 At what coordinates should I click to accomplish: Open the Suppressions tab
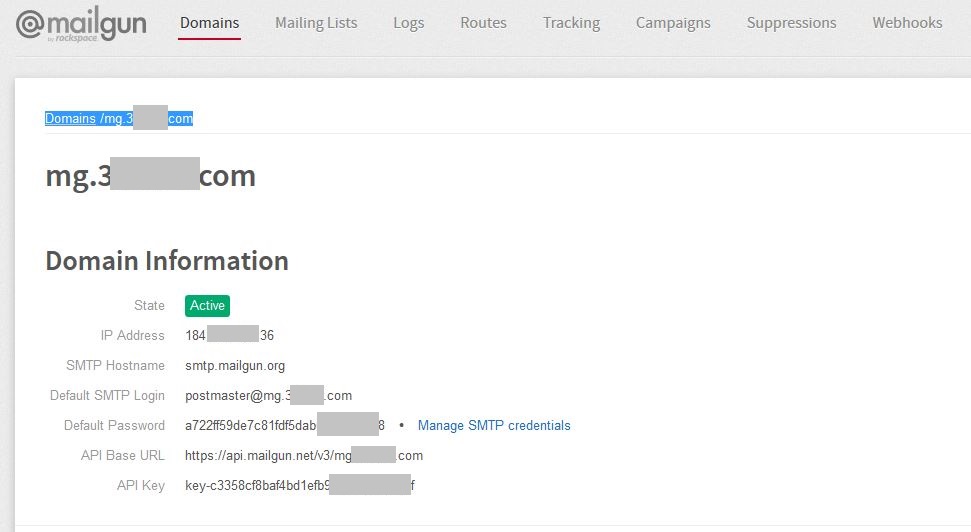tap(791, 23)
